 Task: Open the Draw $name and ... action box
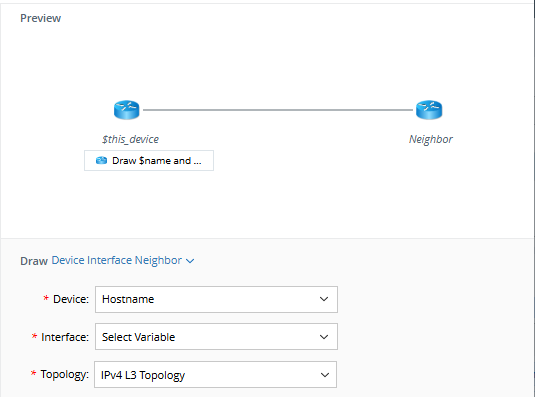click(x=149, y=160)
